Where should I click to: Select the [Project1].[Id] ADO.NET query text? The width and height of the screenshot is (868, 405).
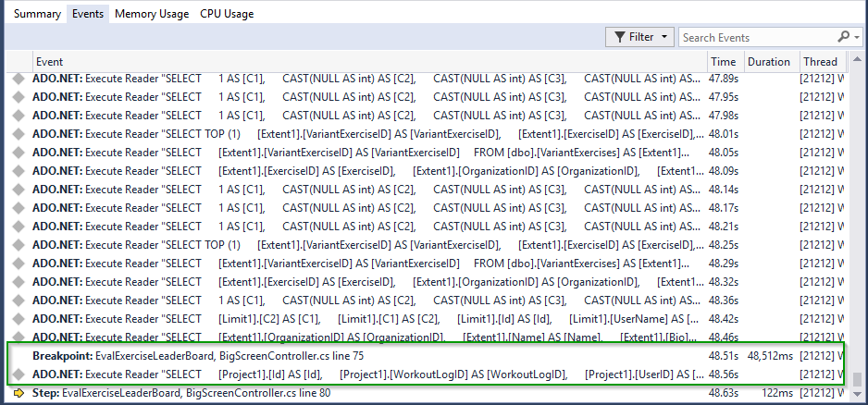tap(368, 374)
